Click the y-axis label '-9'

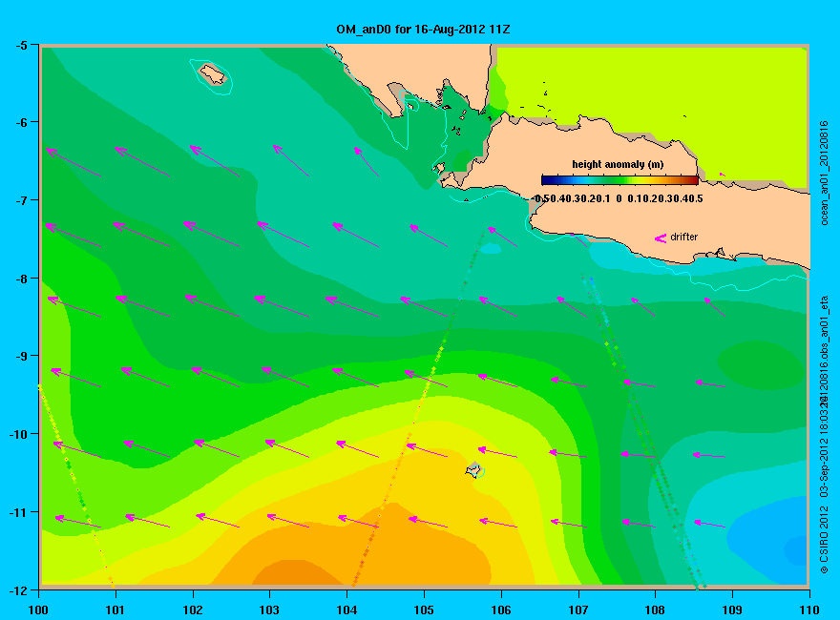point(21,356)
